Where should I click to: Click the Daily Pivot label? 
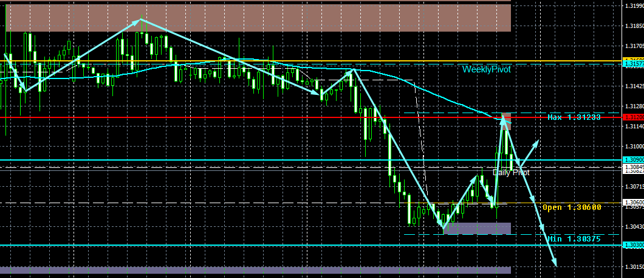click(x=511, y=173)
